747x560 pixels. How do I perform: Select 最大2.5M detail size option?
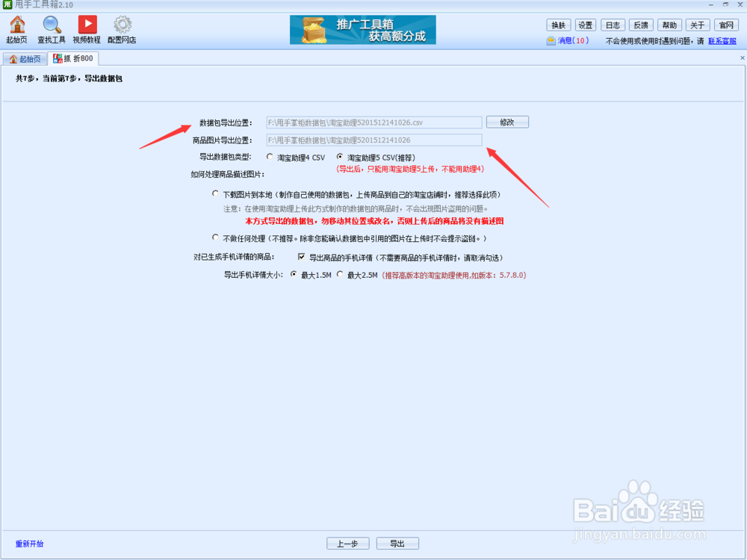click(340, 273)
